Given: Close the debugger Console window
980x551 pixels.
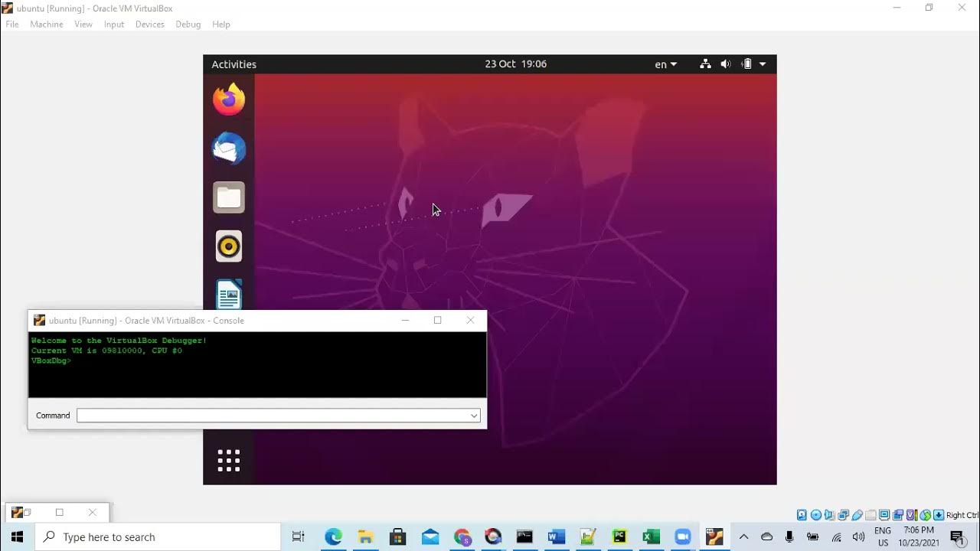Looking at the screenshot, I should [470, 320].
